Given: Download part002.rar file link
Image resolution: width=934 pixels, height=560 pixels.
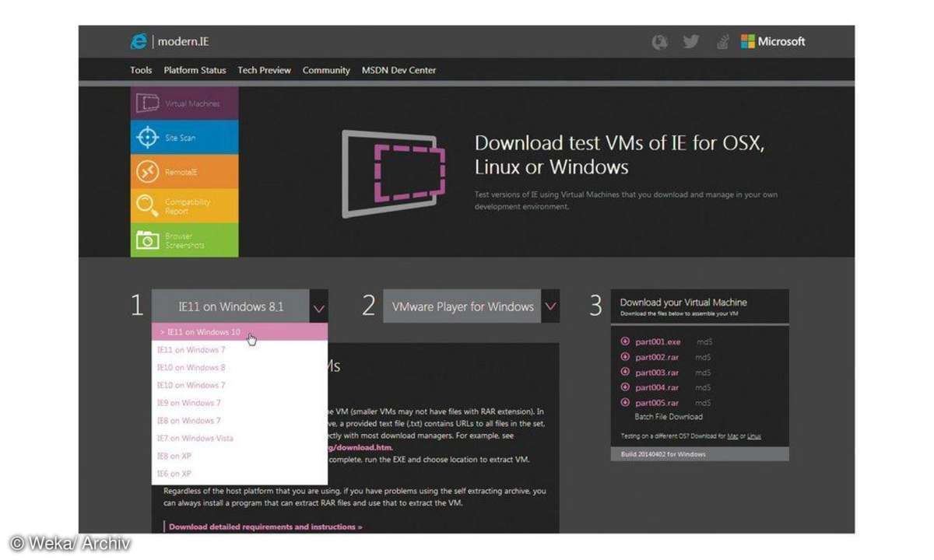Looking at the screenshot, I should click(x=657, y=357).
